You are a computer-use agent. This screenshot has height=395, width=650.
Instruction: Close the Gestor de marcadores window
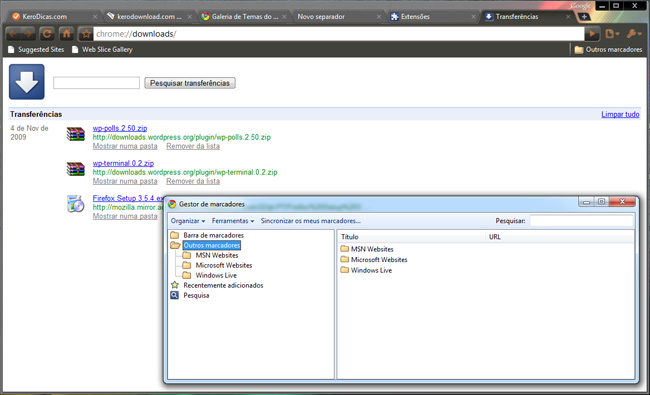pyautogui.click(x=622, y=201)
